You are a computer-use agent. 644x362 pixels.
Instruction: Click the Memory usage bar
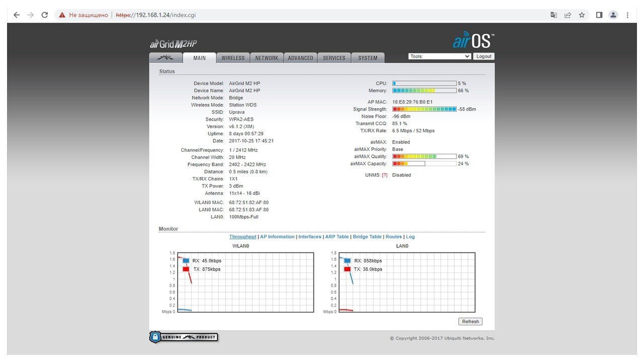[x=425, y=90]
